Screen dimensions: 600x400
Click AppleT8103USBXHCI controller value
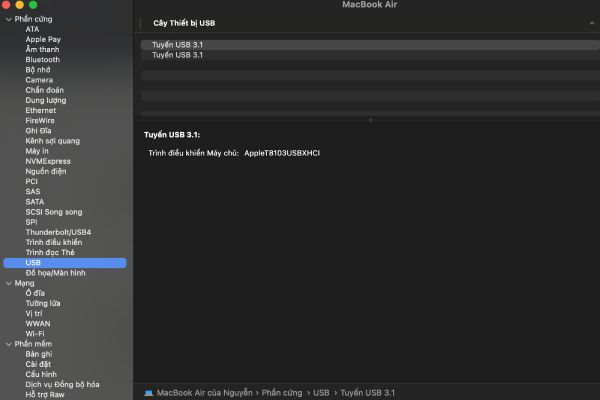(x=282, y=153)
